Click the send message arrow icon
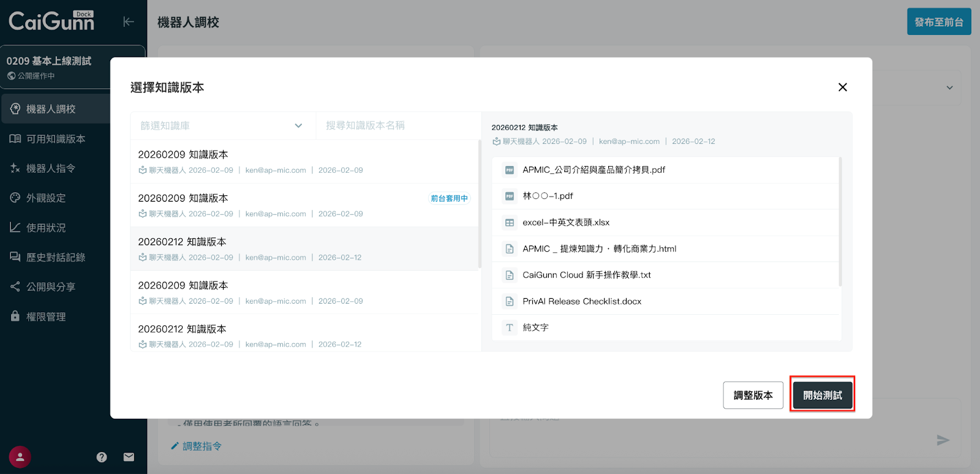The image size is (980, 474). point(943,440)
